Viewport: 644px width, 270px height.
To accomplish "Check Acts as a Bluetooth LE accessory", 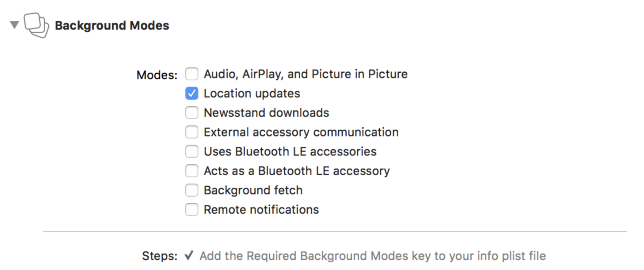I will [192, 170].
